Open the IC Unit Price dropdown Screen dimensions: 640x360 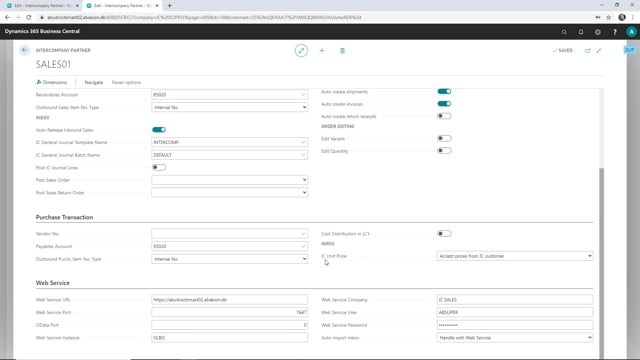tap(515, 256)
